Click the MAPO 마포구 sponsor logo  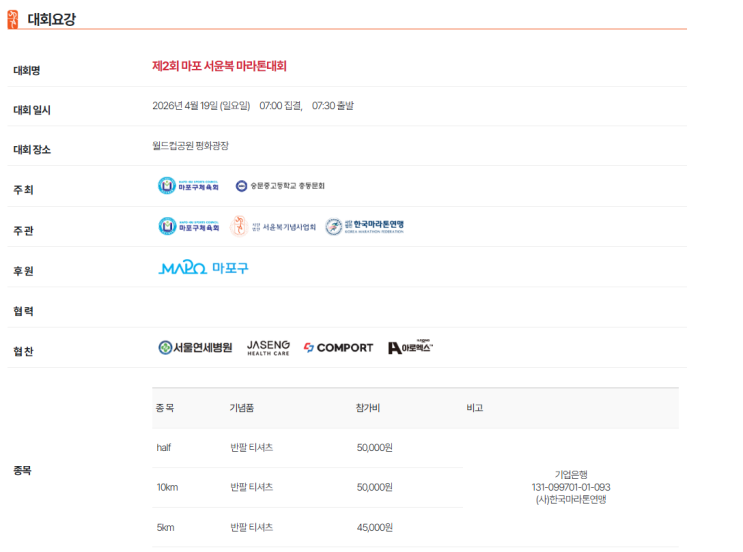203,268
